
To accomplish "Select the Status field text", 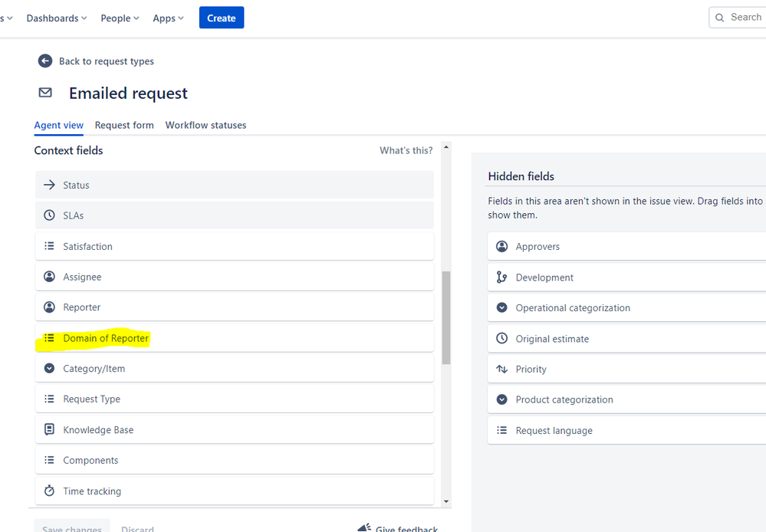I will 76,186.
